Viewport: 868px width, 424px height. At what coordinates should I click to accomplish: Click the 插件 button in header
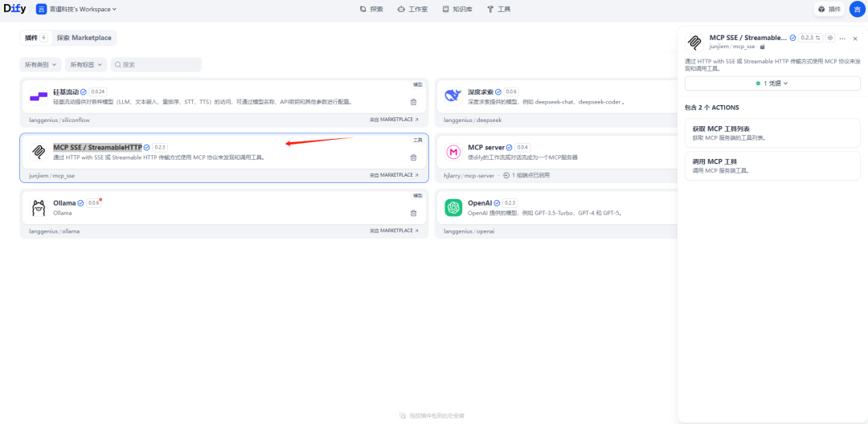click(x=829, y=9)
